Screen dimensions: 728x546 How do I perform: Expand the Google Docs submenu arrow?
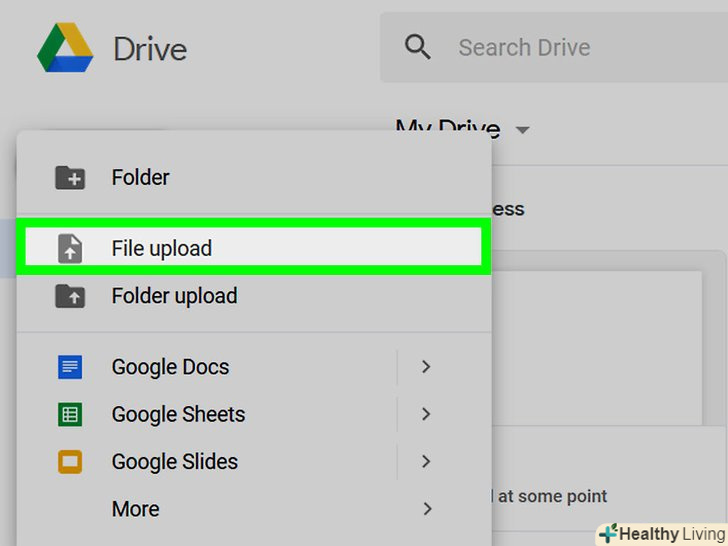pyautogui.click(x=426, y=367)
